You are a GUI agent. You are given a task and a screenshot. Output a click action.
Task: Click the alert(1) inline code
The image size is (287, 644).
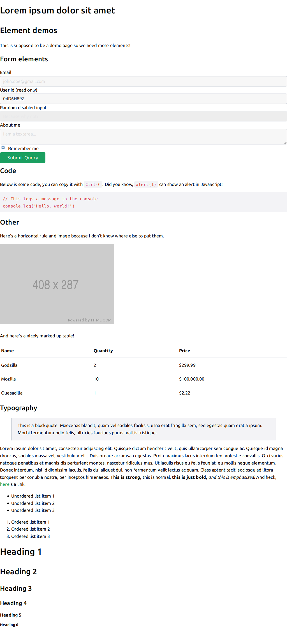pos(146,185)
